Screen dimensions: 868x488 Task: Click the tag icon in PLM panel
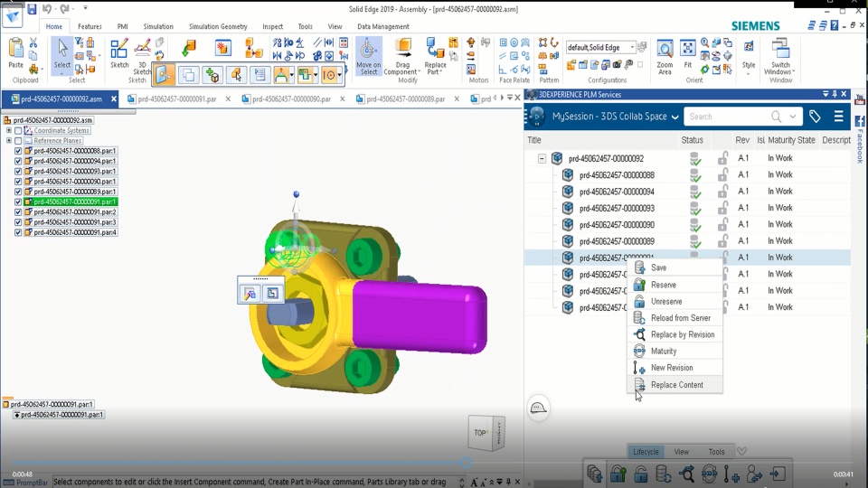click(815, 117)
